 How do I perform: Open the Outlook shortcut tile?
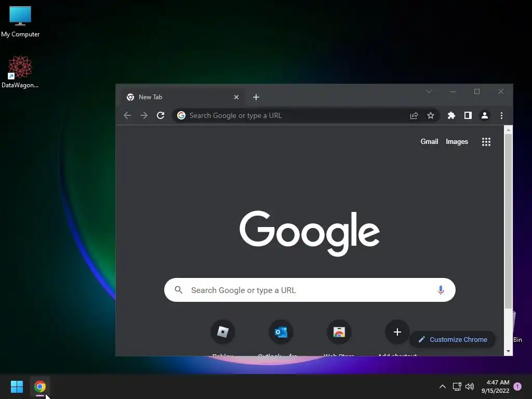pyautogui.click(x=281, y=332)
